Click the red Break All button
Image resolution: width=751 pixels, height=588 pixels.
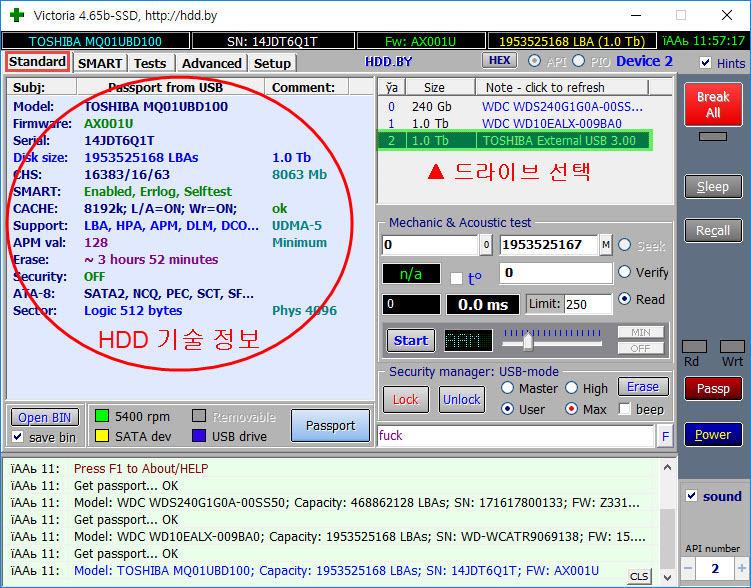(713, 104)
